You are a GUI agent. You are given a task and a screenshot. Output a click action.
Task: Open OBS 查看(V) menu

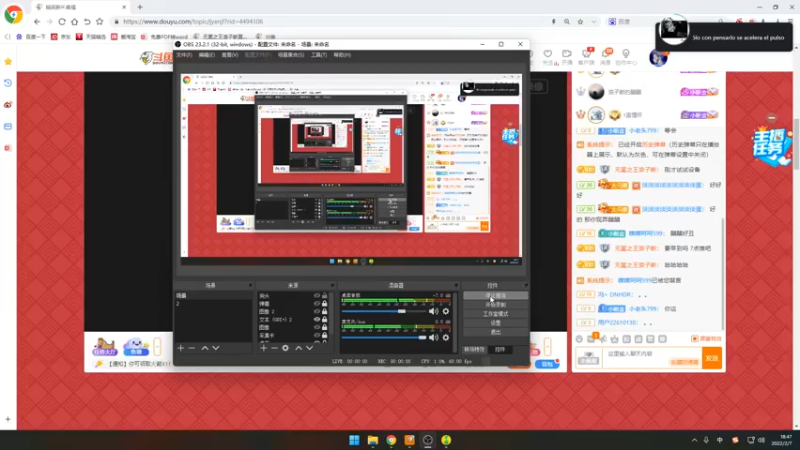tap(230, 55)
